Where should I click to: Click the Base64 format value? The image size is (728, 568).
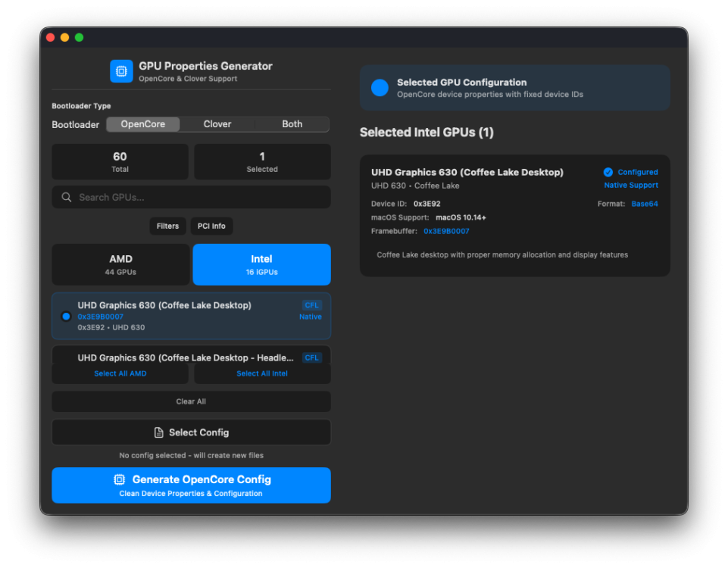(645, 204)
